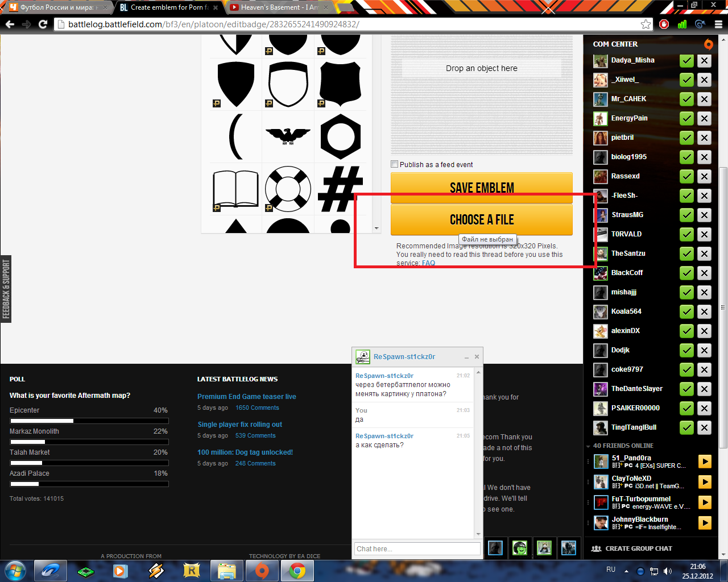The width and height of the screenshot is (728, 582).
Task: Click the Drop an object here area
Action: [x=482, y=68]
